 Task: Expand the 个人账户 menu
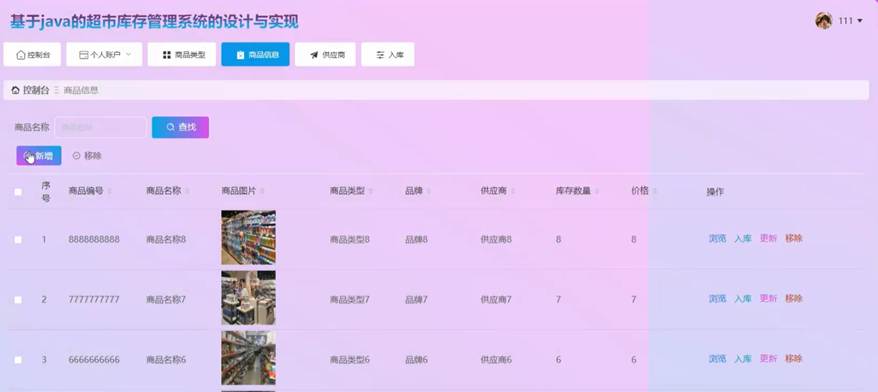click(x=104, y=54)
